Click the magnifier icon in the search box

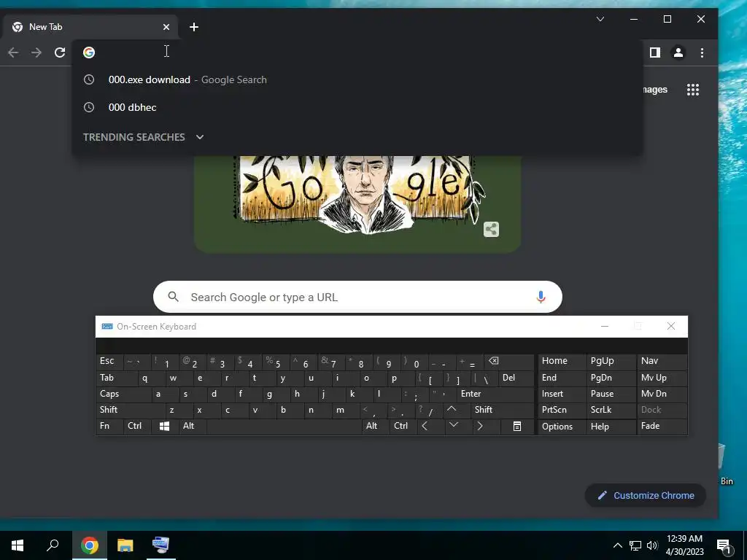click(174, 297)
